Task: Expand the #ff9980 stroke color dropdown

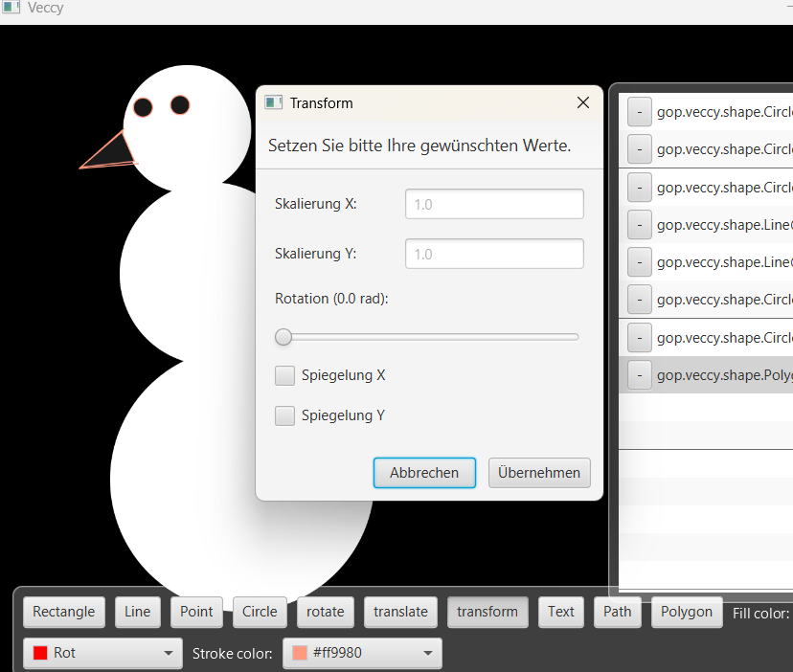Action: [x=362, y=653]
